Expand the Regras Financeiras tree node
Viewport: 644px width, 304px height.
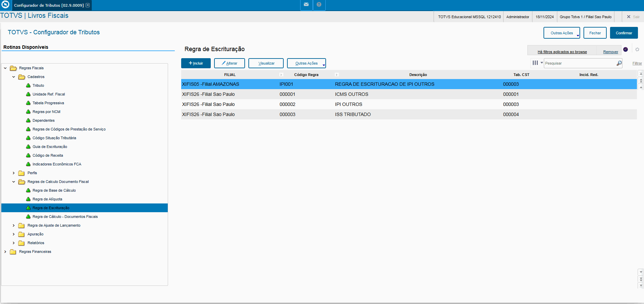click(x=5, y=252)
